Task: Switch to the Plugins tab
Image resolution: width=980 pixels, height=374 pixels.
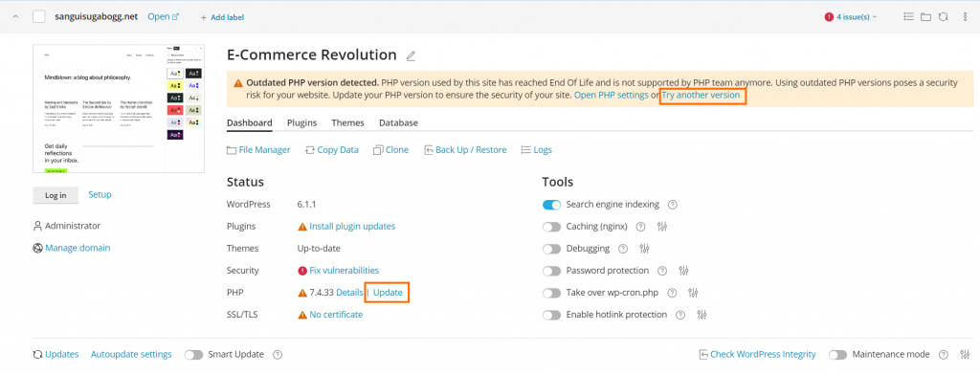Action: pos(301,123)
